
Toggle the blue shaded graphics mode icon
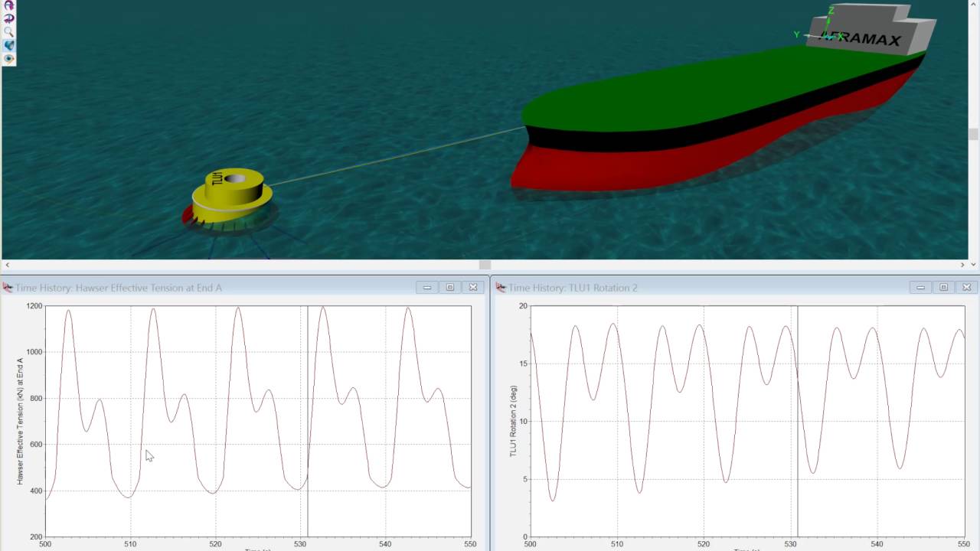click(x=9, y=45)
